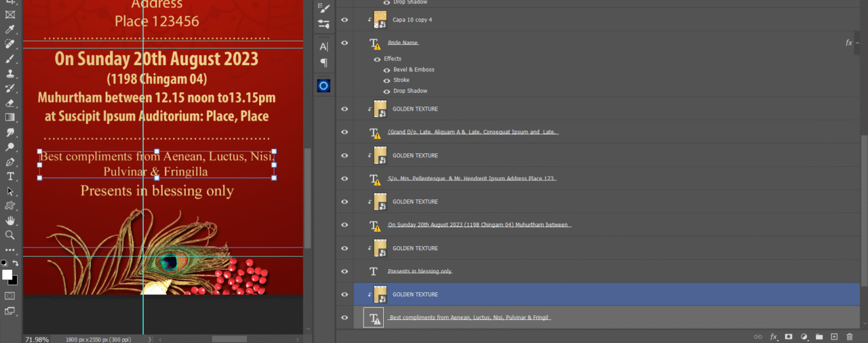Select the Hand tool
The image size is (868, 343).
[10, 220]
